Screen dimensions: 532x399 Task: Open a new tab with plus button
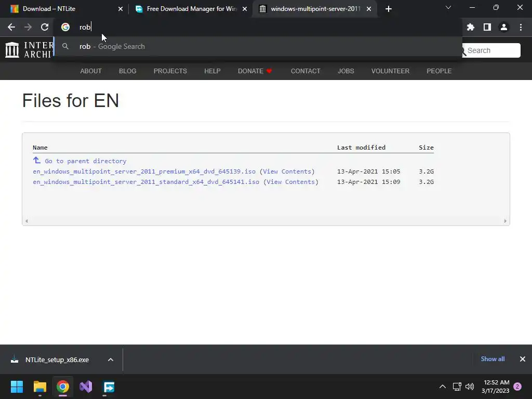coord(389,9)
